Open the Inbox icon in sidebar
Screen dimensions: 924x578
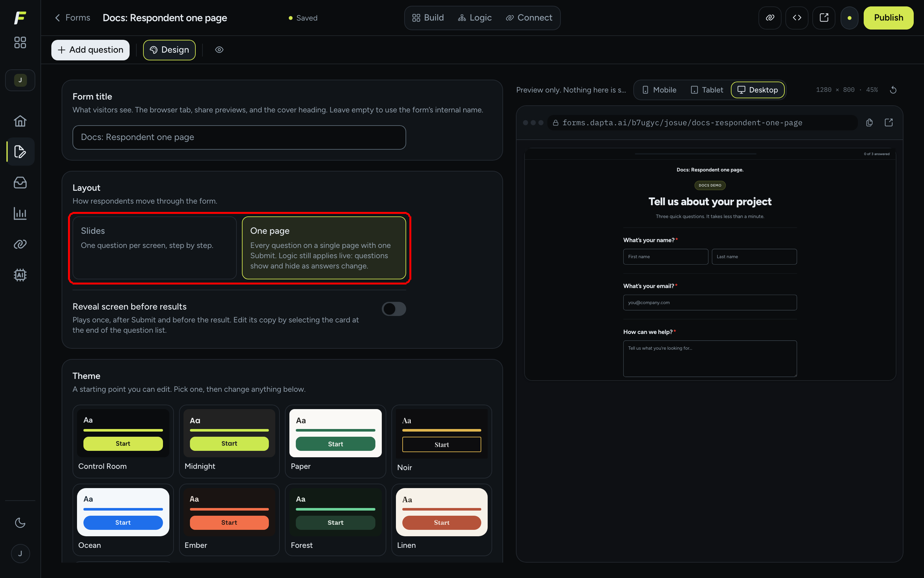click(20, 182)
